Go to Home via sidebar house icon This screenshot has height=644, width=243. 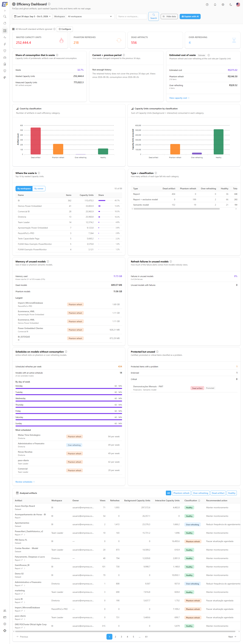click(5, 23)
